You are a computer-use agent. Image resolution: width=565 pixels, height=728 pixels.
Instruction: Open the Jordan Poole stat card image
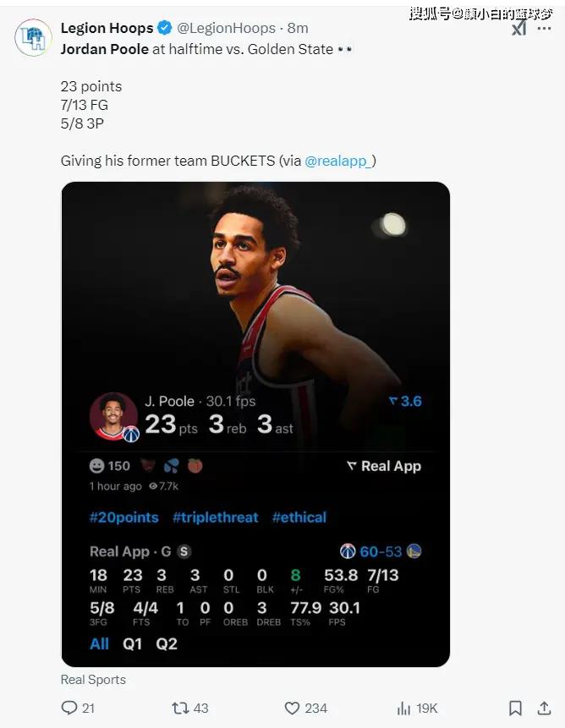coord(255,424)
